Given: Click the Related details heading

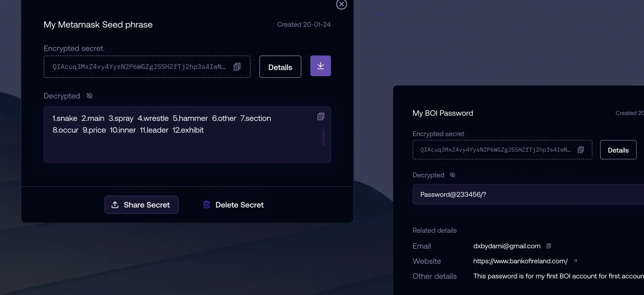Looking at the screenshot, I should point(434,231).
